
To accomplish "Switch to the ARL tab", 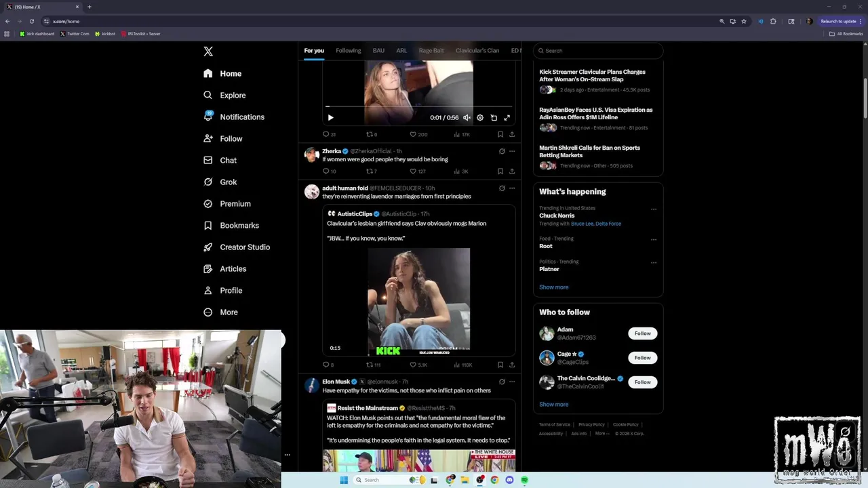I will click(x=401, y=50).
